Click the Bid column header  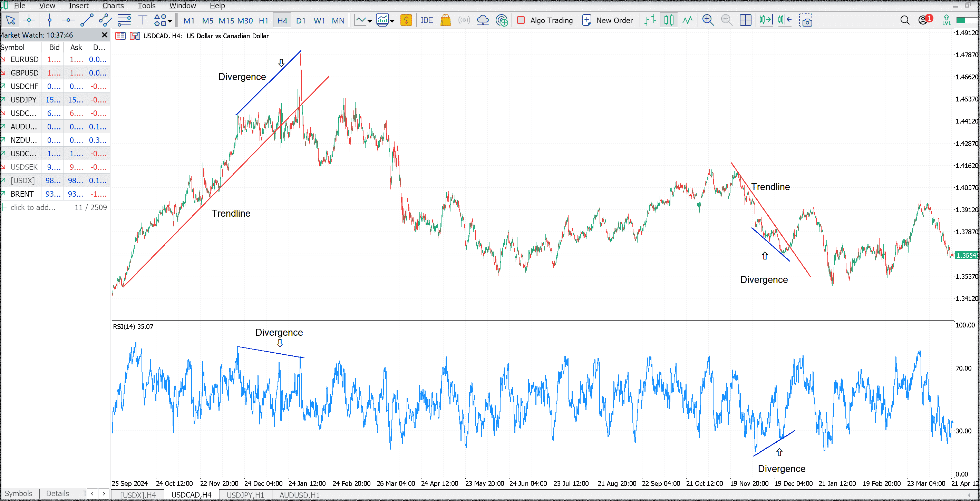coord(54,47)
